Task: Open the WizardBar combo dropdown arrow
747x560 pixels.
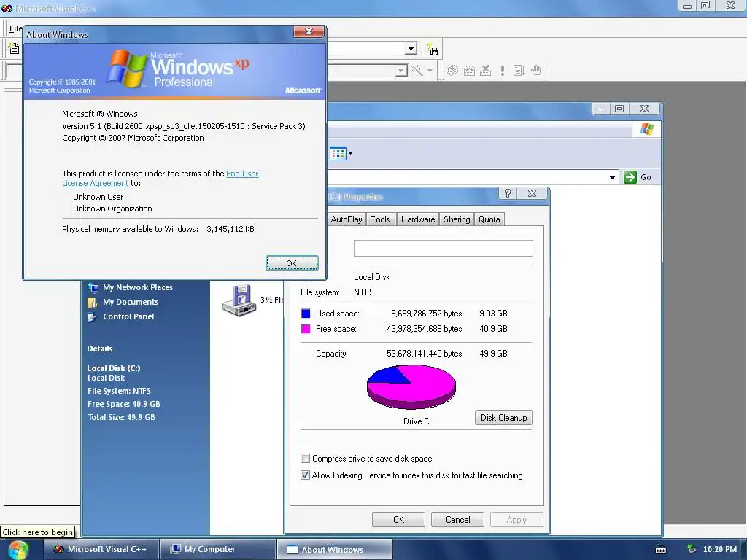Action: 402,71
